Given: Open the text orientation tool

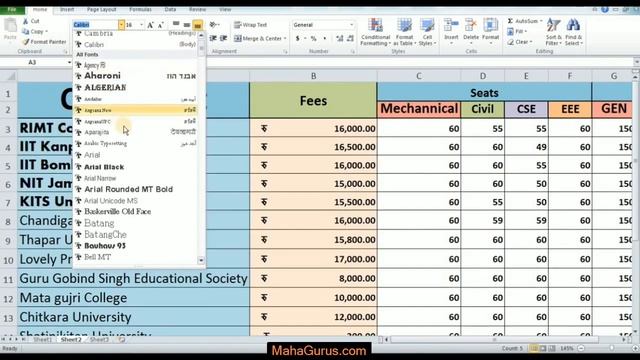Looking at the screenshot, I should [x=214, y=24].
